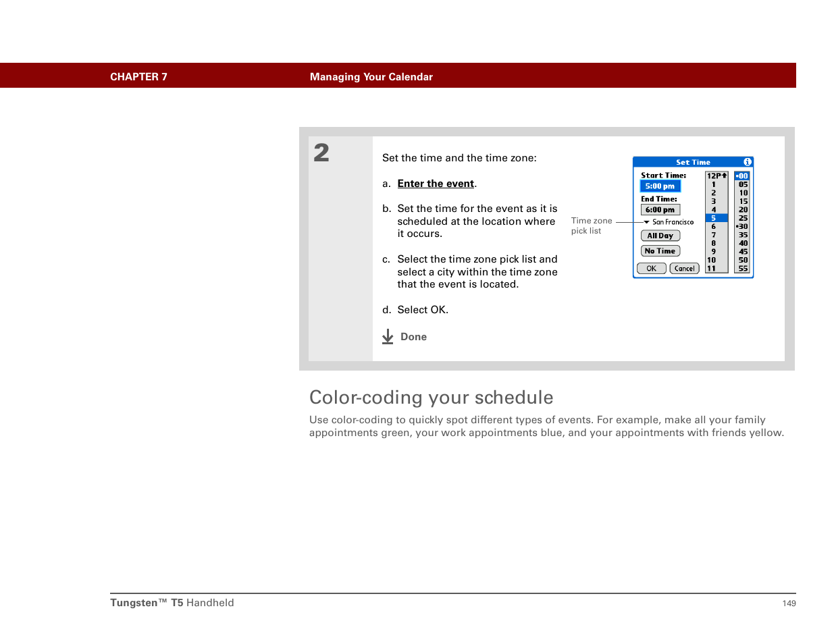The image size is (834, 644).
Task: Choose minute 15 in minute column
Action: click(743, 201)
